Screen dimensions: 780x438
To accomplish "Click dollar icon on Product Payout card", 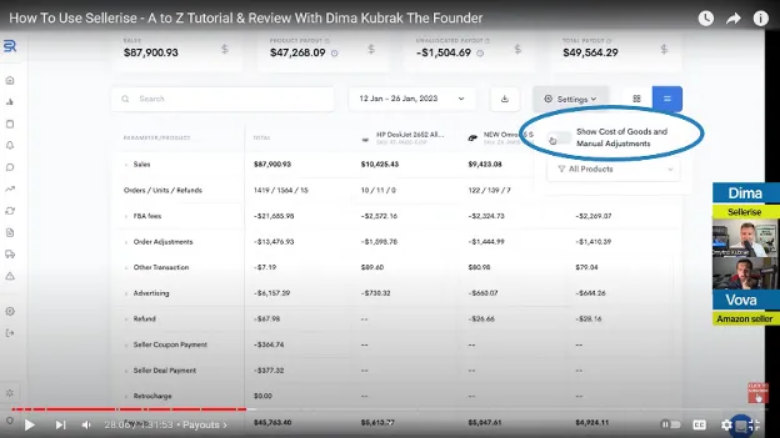I will (x=371, y=49).
